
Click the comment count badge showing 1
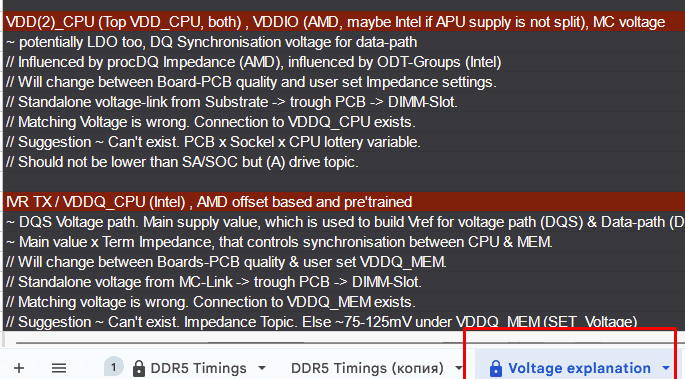(114, 367)
